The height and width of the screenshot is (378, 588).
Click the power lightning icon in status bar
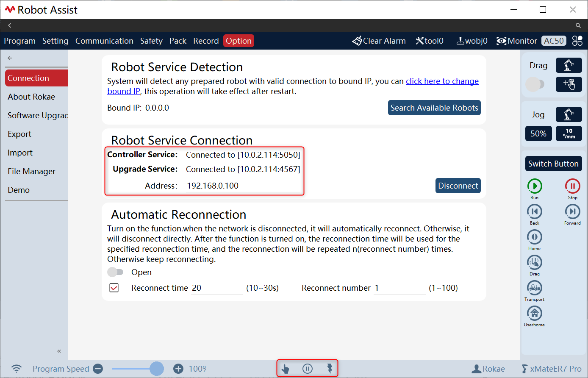(x=330, y=368)
